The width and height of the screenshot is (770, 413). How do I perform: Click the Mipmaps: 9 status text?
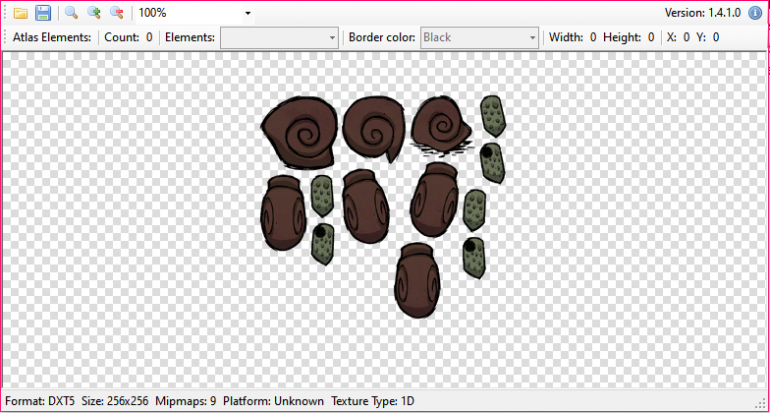186,401
